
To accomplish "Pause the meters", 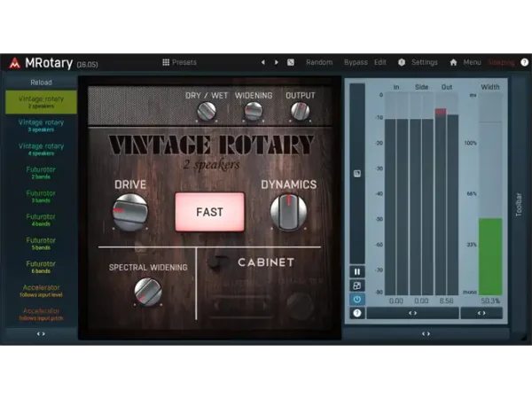I will (x=357, y=272).
